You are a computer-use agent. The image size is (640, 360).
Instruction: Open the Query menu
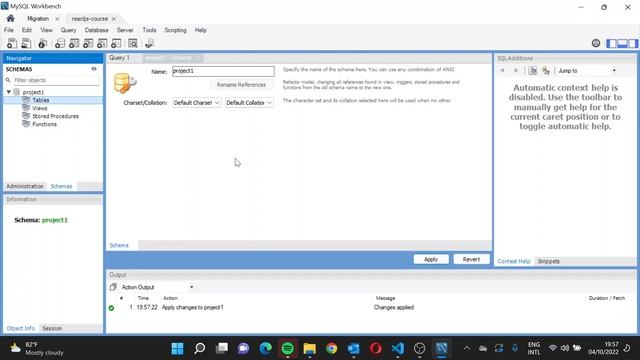[x=68, y=30]
